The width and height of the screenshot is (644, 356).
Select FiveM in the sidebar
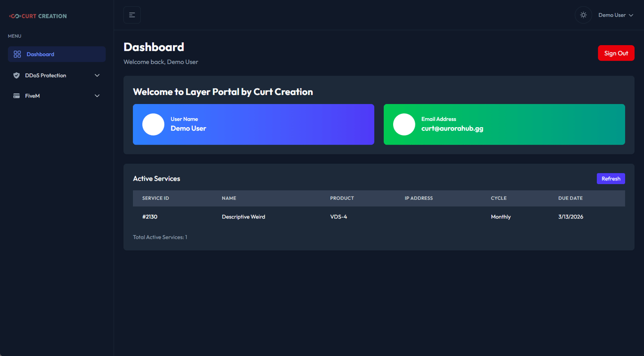(33, 96)
